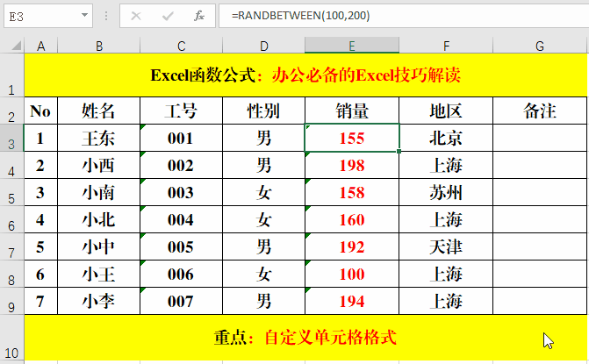Select the cell with 工号 '001'

point(181,138)
